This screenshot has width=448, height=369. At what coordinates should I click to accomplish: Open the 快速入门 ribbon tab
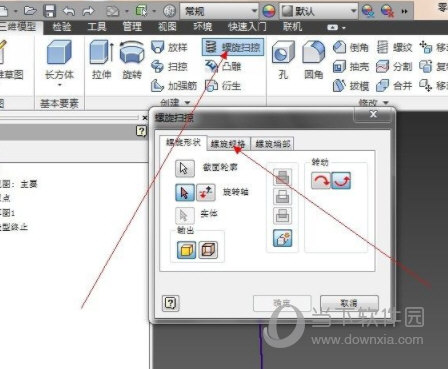pos(247,27)
